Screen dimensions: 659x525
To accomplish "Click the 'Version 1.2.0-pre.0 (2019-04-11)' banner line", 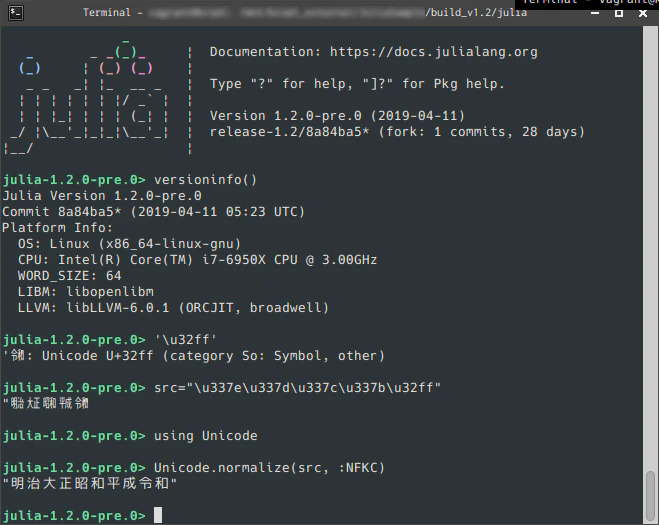I will (x=337, y=116).
